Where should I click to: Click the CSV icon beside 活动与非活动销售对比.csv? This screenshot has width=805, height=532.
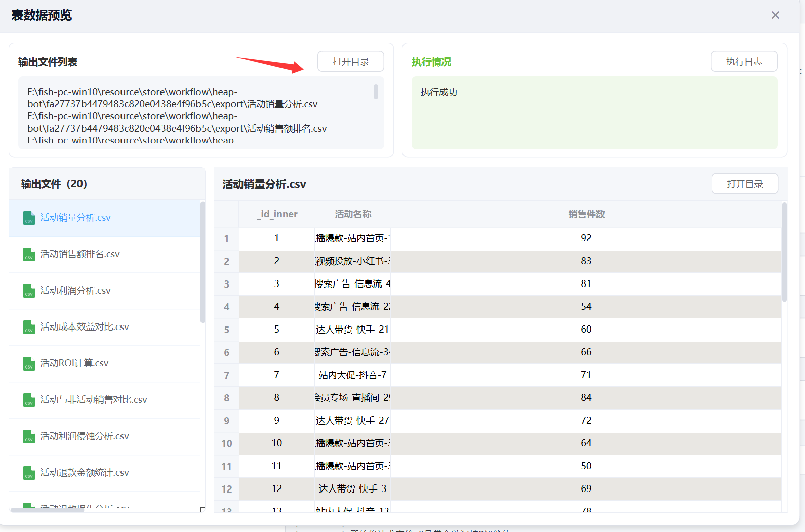click(x=29, y=400)
